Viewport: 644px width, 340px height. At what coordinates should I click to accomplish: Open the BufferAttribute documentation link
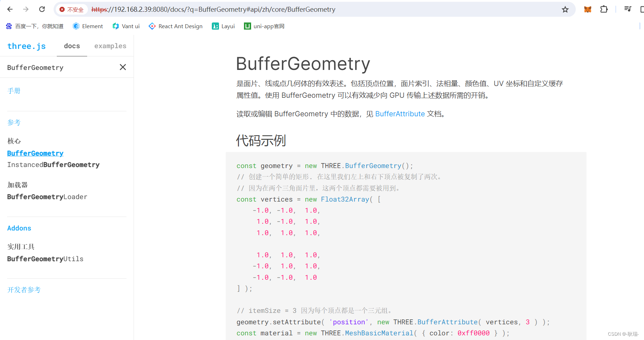click(400, 114)
